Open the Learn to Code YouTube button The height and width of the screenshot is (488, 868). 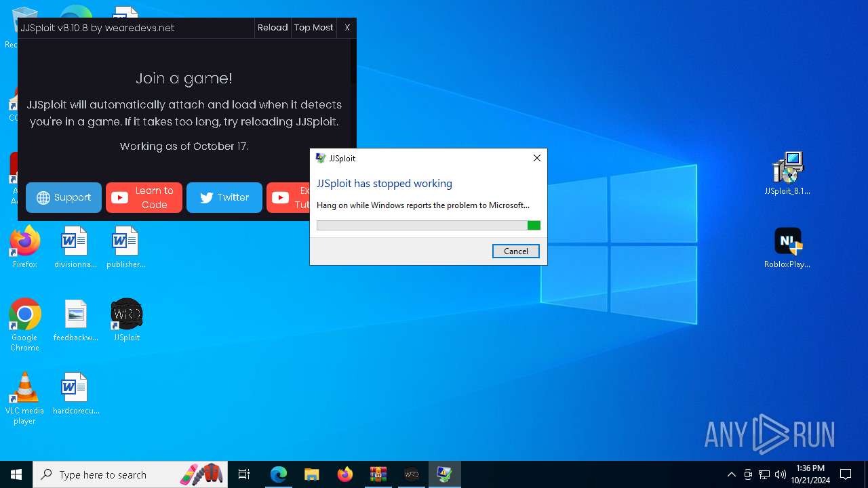(x=144, y=197)
